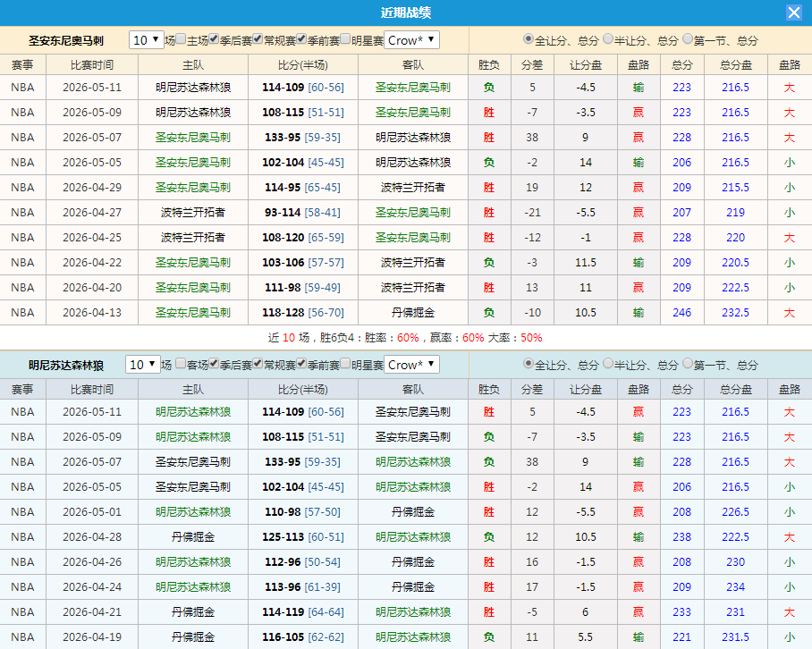The height and width of the screenshot is (649, 812).
Task: Open the 118-128 score link
Action: point(283,313)
